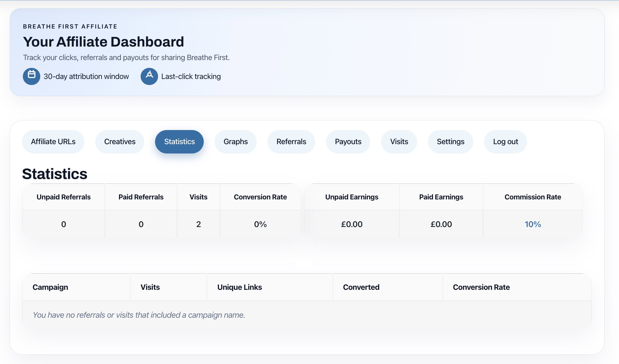
Task: Click the 10% commission rate value
Action: pyautogui.click(x=532, y=224)
